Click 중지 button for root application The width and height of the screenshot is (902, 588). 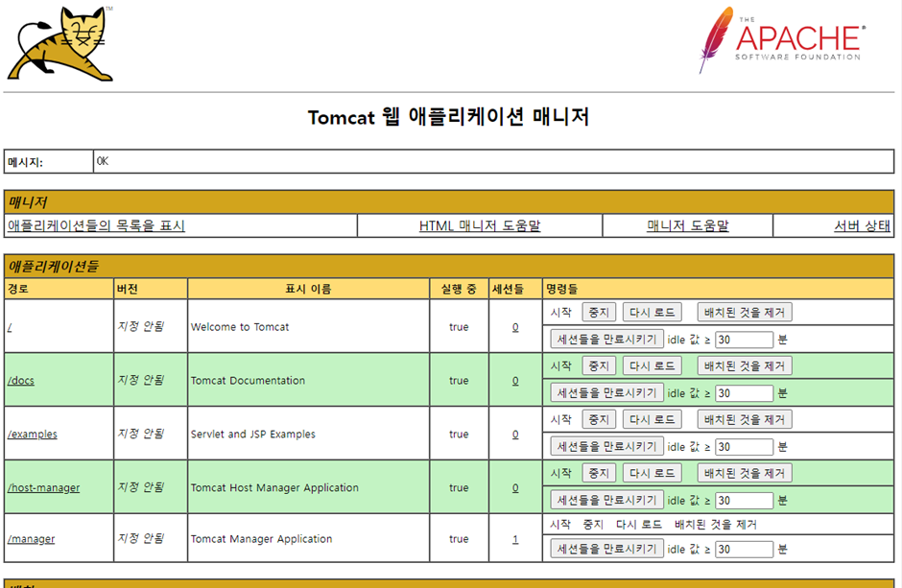(599, 312)
